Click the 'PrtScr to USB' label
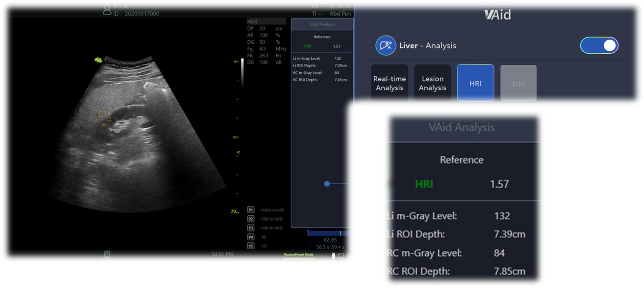The image size is (644, 288). tap(272, 210)
